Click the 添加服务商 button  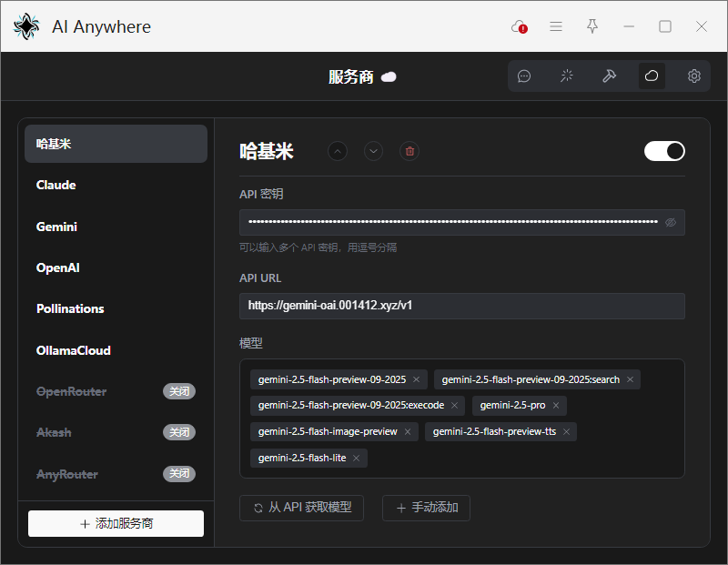116,524
